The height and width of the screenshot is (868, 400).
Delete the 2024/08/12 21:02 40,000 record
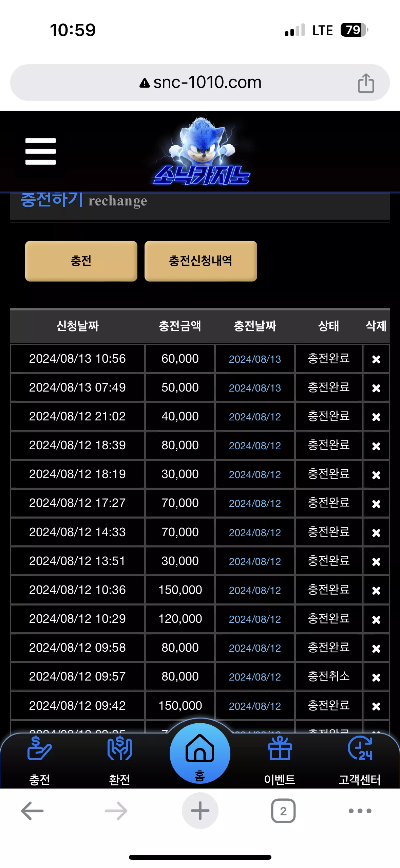point(376,417)
